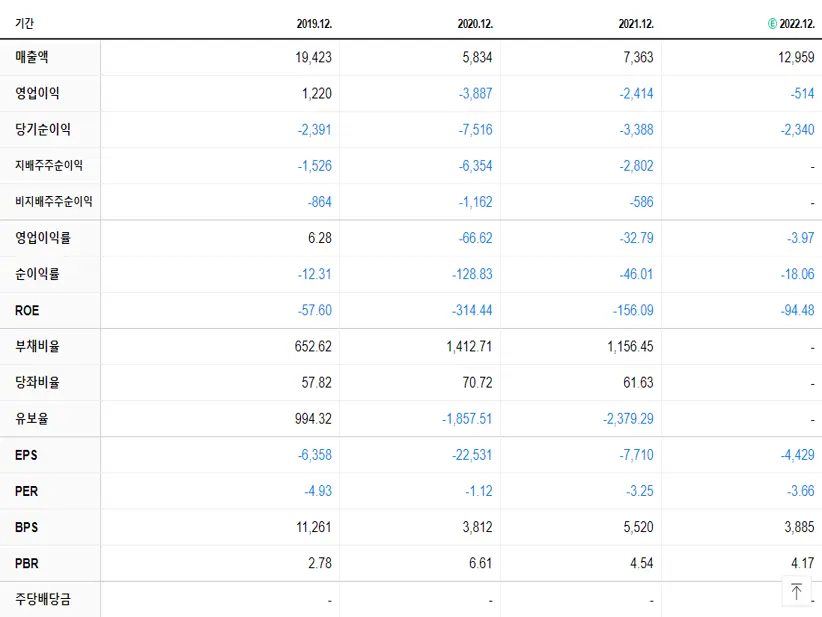
Task: Click the -314.44 ROE value
Action: (472, 310)
